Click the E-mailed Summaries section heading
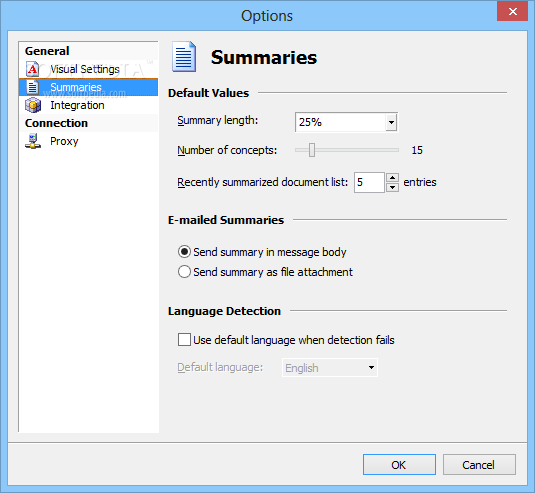The image size is (535, 493). [226, 220]
